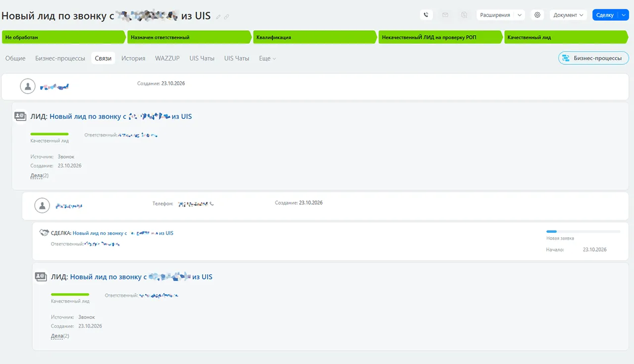
Task: Click the Бизнес-процессы button on right
Action: (x=593, y=58)
